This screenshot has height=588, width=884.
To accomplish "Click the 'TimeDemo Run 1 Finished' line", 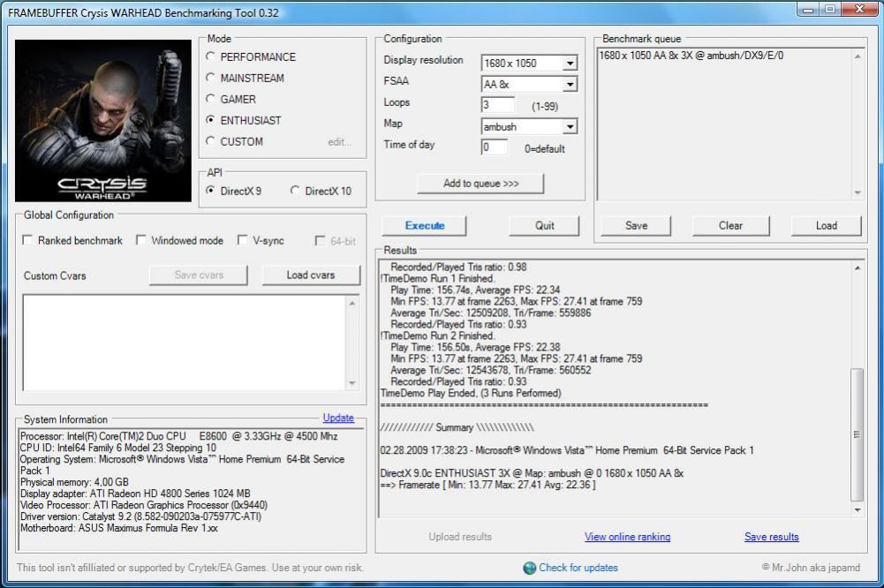I will coord(437,278).
